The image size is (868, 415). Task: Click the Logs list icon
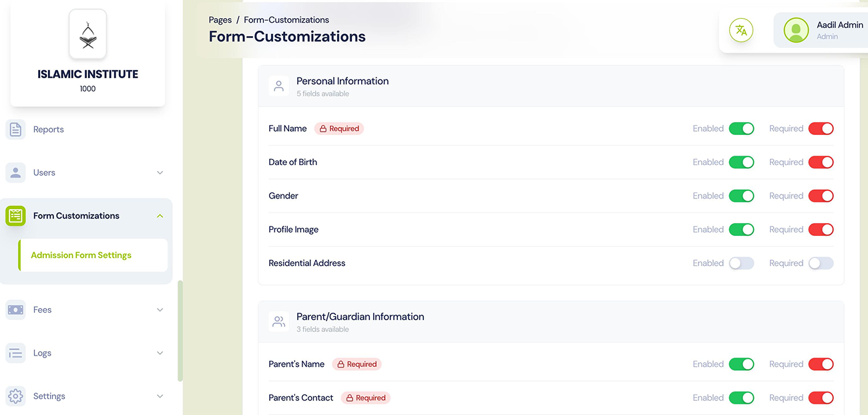[x=15, y=353]
